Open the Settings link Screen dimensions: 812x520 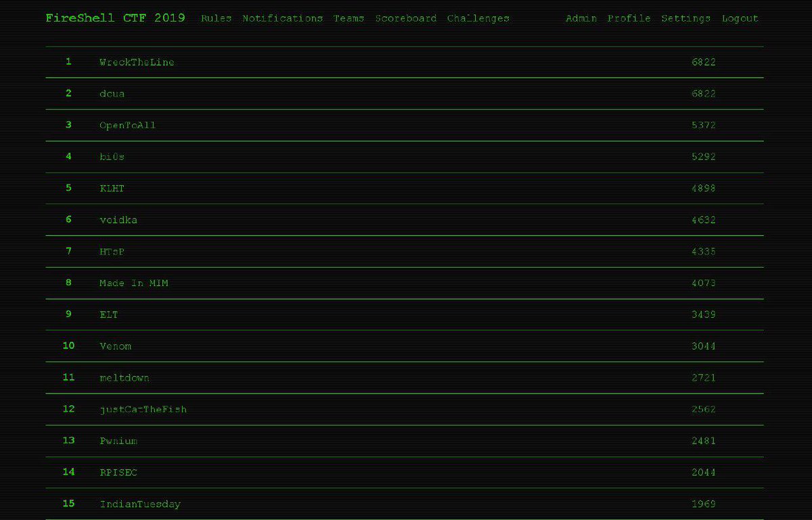pos(686,18)
